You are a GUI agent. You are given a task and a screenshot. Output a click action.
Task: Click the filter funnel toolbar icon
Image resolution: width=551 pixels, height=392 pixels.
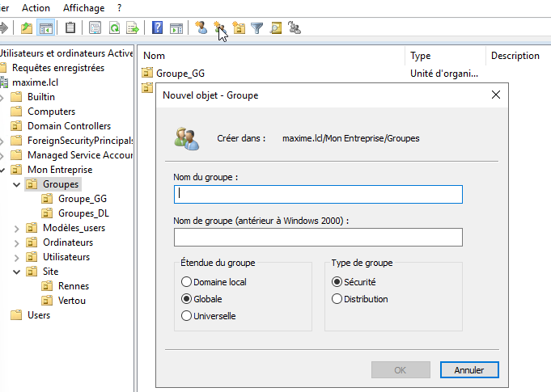257,28
